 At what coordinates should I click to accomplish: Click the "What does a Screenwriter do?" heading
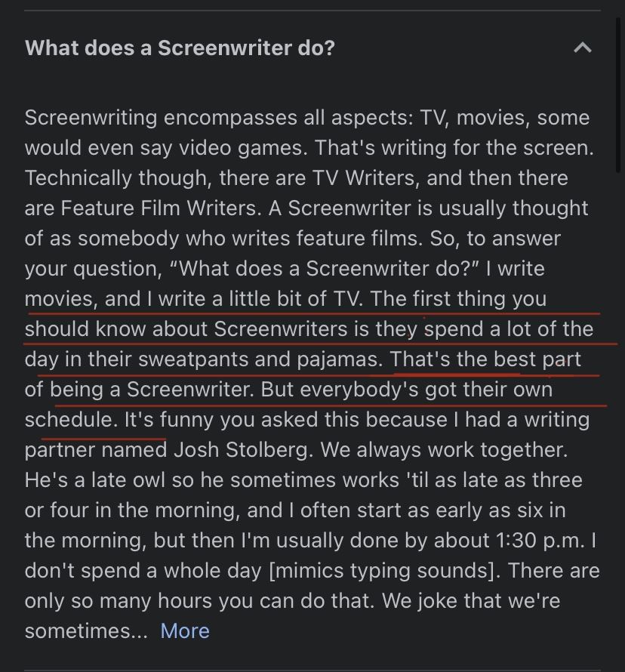click(180, 48)
